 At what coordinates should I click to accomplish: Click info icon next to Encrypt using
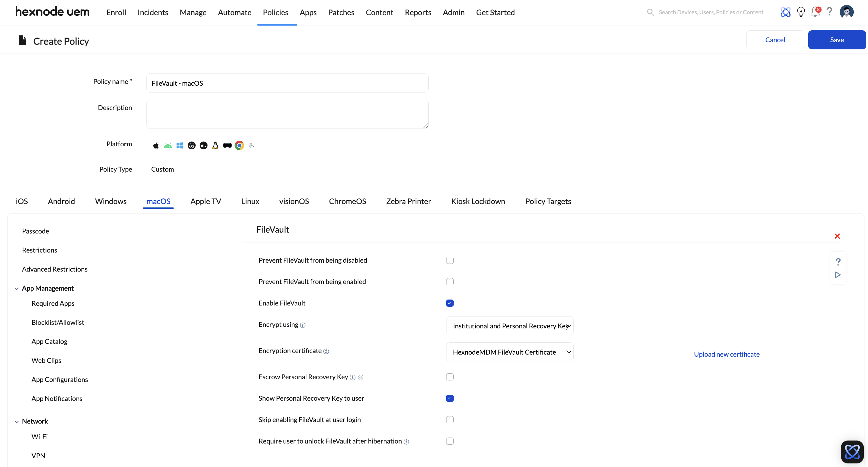pos(303,325)
